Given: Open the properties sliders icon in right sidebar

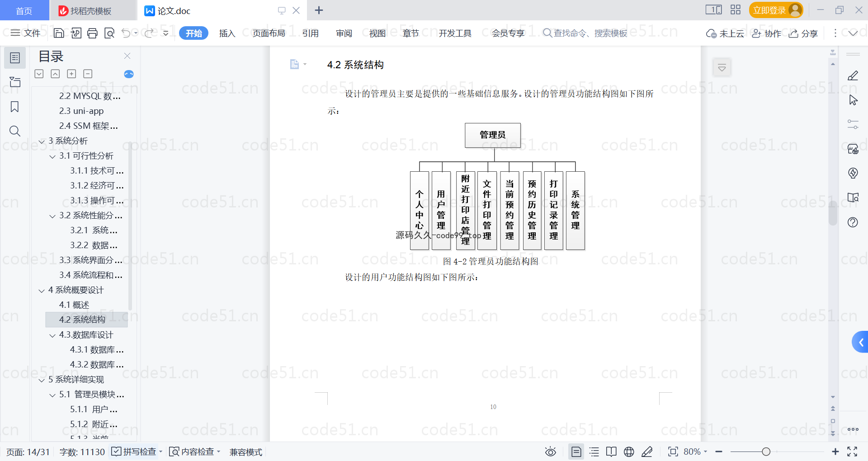Looking at the screenshot, I should coord(853,124).
